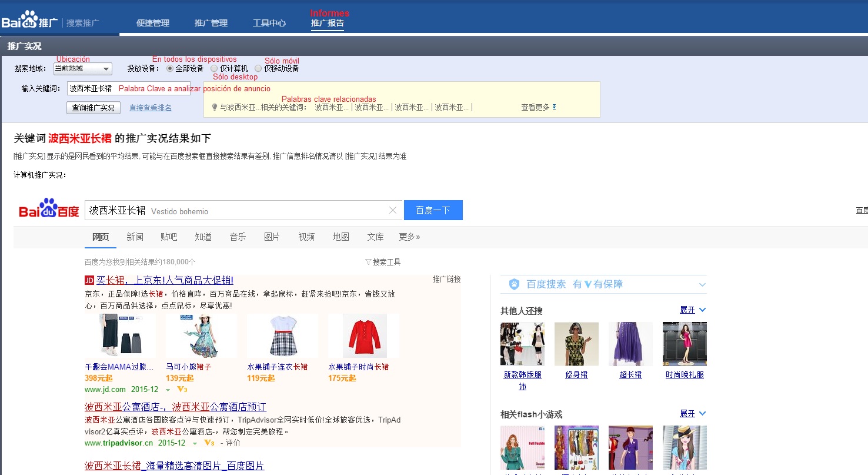Open 时尚晚礼服 suggestion link
Viewport: 868px width, 475px height.
coord(685,374)
